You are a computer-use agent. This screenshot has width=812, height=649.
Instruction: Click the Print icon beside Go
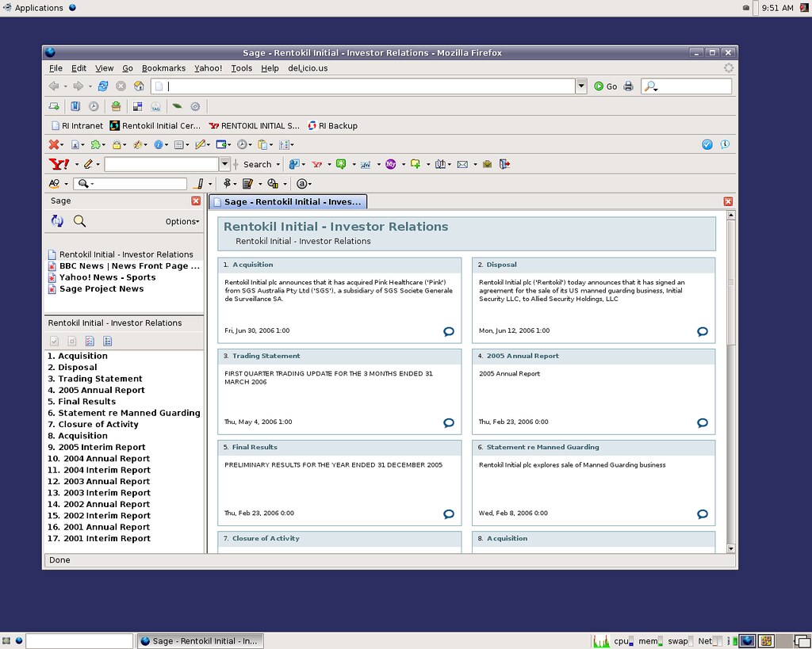pos(629,86)
